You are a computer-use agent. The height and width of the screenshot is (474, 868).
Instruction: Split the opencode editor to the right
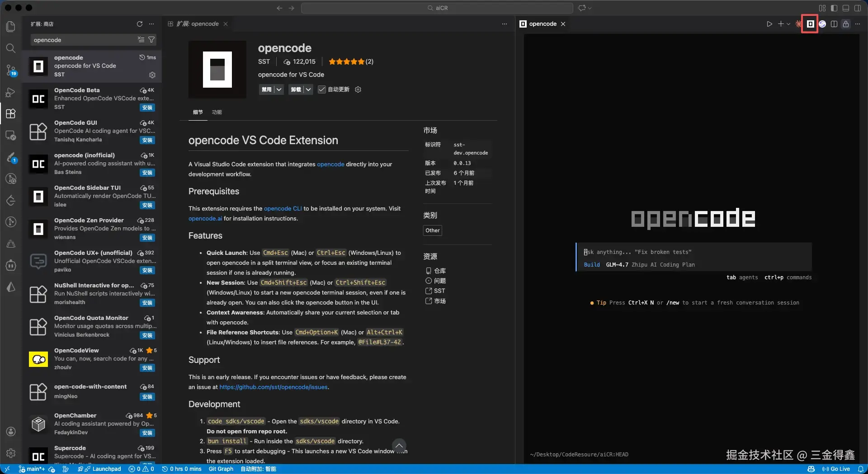coord(834,24)
